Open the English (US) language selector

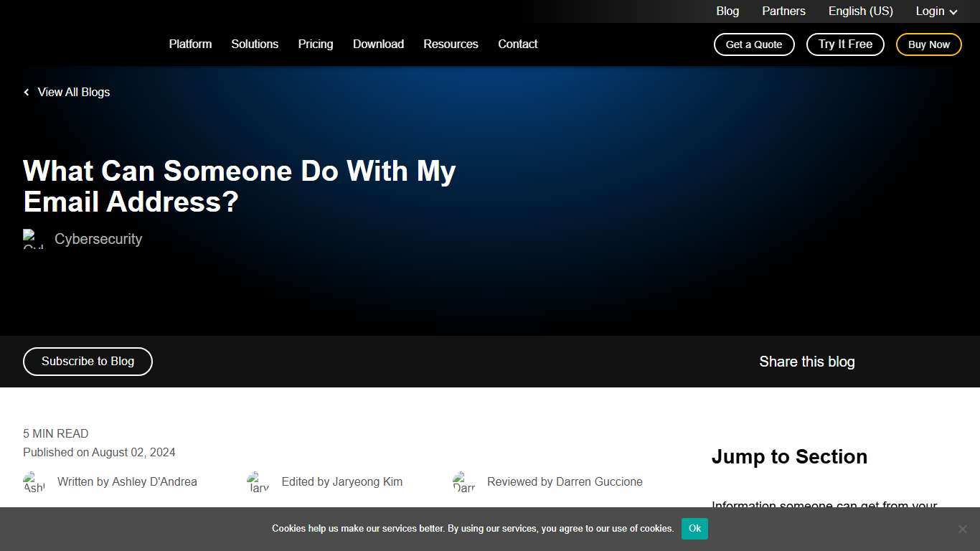(860, 11)
